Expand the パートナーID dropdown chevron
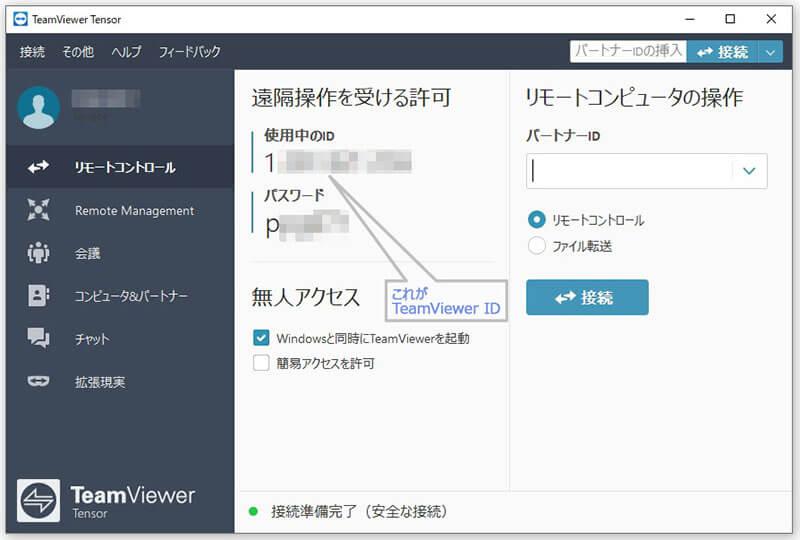 click(749, 171)
